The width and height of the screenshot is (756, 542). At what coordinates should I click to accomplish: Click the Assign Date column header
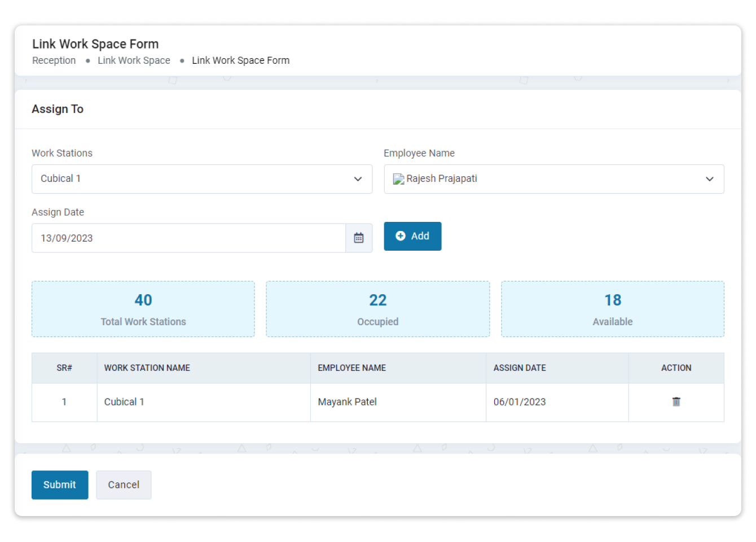pyautogui.click(x=519, y=368)
